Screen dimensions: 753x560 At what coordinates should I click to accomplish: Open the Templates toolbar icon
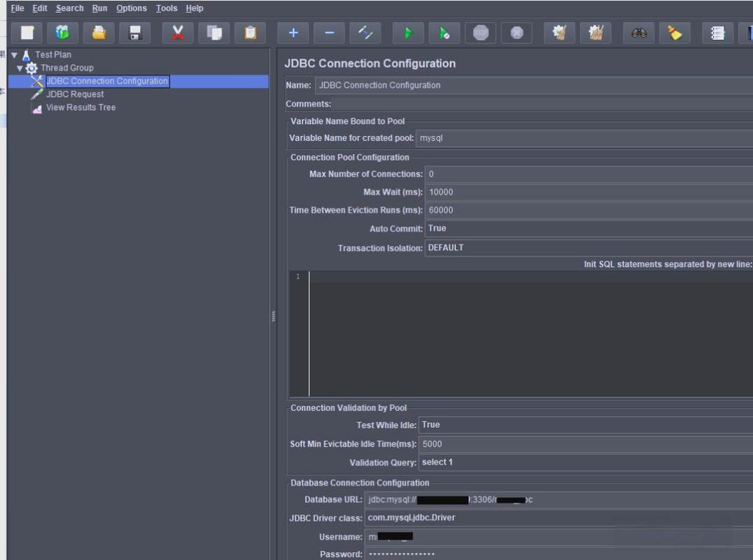point(63,33)
